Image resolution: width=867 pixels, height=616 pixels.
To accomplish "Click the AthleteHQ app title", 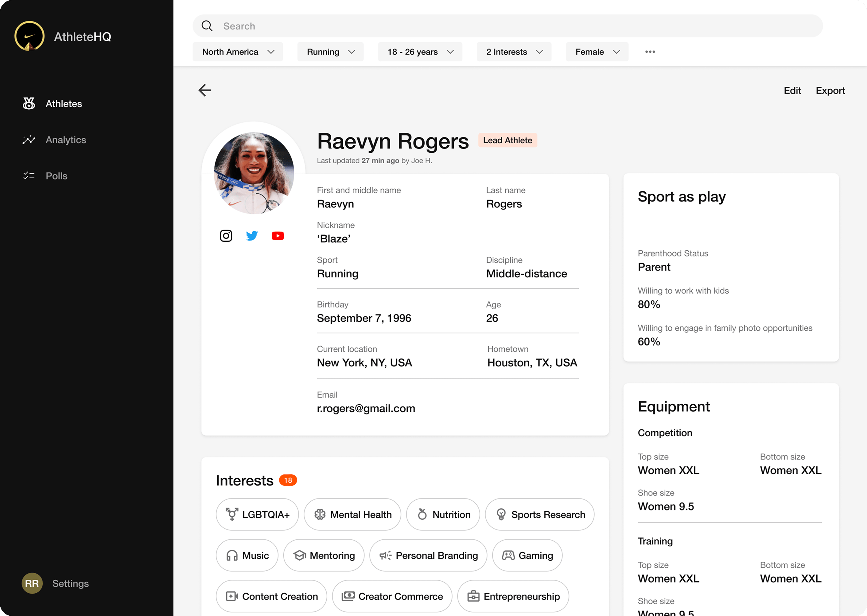I will 82,37.
